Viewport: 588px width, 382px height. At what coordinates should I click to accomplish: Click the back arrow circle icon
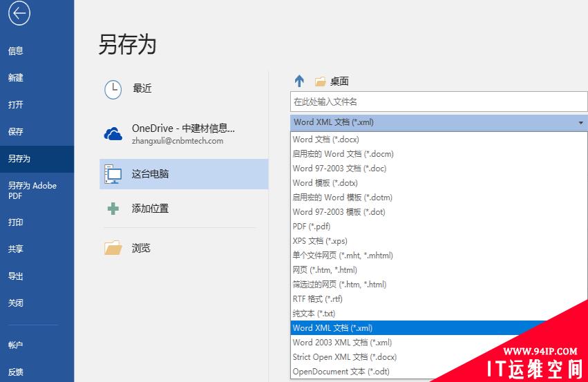pos(19,13)
